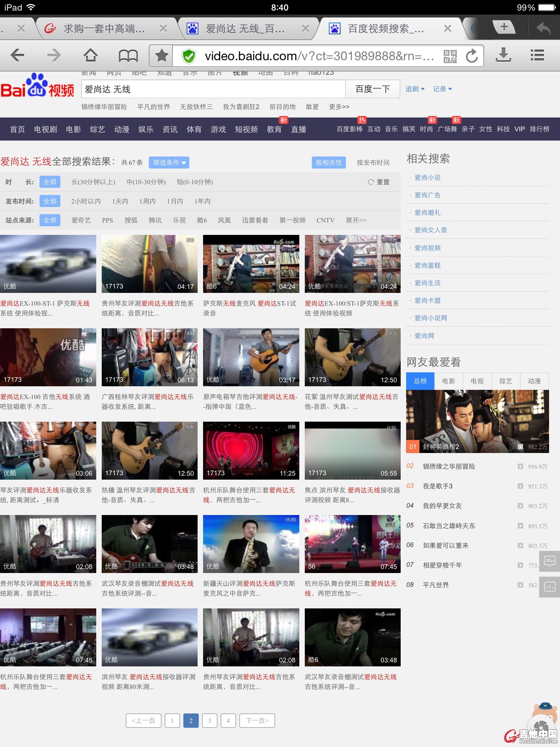The height and width of the screenshot is (747, 560).
Task: Tap the undo closed tab arrow
Action: pos(543,28)
